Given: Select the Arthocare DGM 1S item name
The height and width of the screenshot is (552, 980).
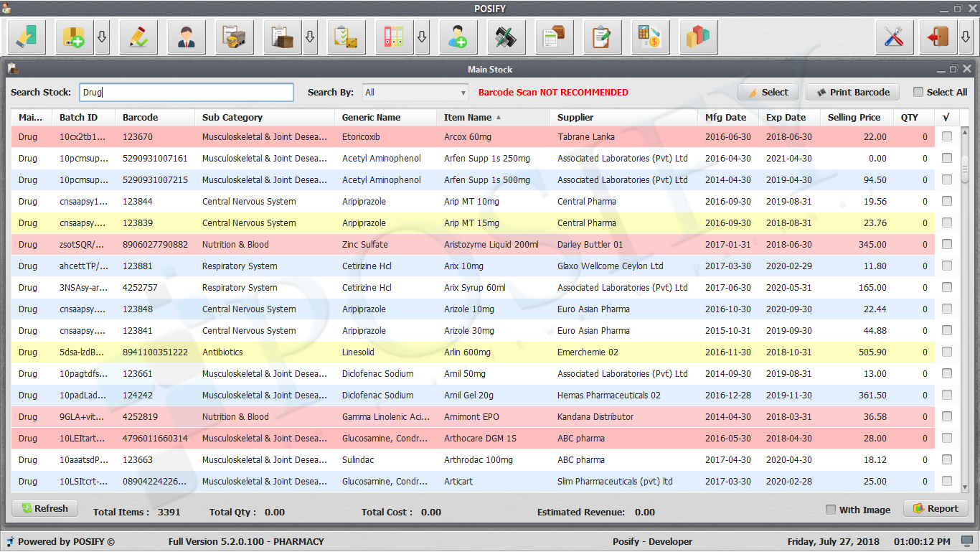Looking at the screenshot, I should (480, 438).
